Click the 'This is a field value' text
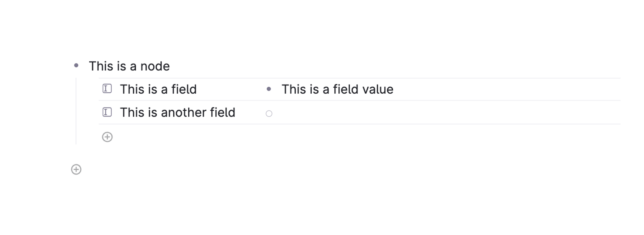This screenshot has height=235, width=644. coord(337,89)
